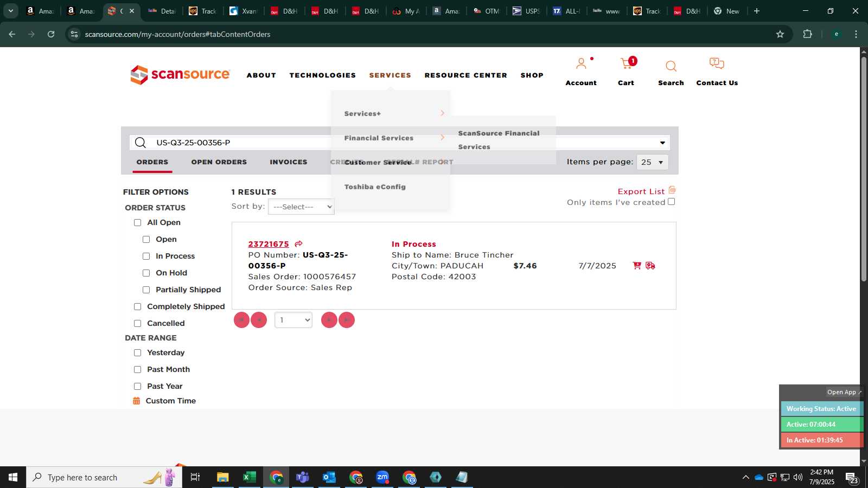Check the Yesterday date range
The width and height of the screenshot is (868, 488).
[x=138, y=353]
